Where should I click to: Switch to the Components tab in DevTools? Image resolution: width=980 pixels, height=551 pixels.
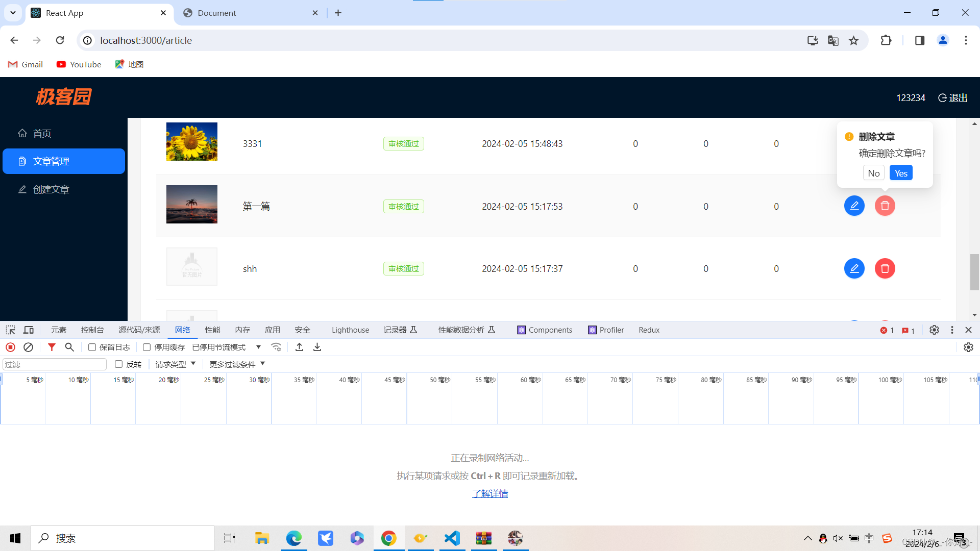pyautogui.click(x=543, y=330)
